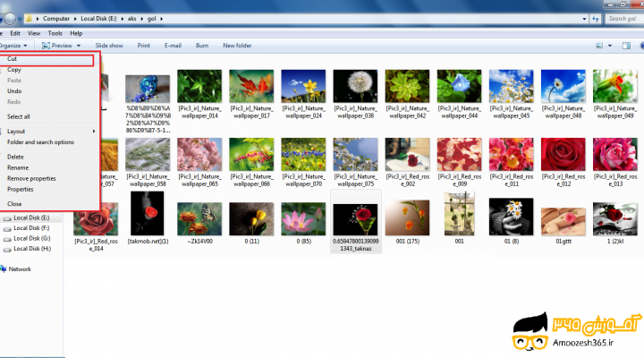Click the Burn toolbar button
644x358 pixels.
point(202,46)
